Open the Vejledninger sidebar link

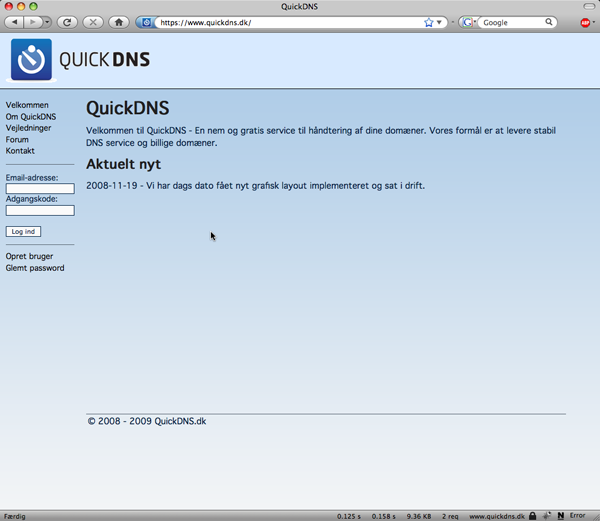click(x=28, y=128)
